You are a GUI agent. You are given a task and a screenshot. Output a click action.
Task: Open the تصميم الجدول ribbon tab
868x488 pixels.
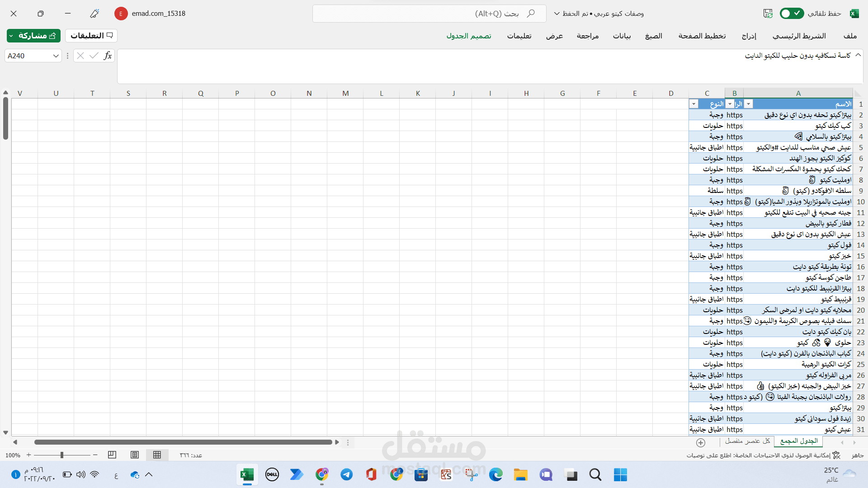pyautogui.click(x=469, y=36)
